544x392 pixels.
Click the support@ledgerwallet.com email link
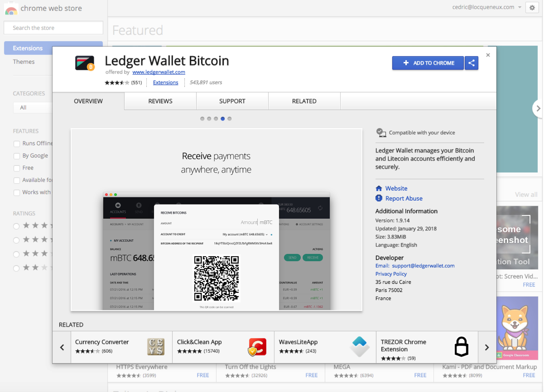(x=423, y=266)
